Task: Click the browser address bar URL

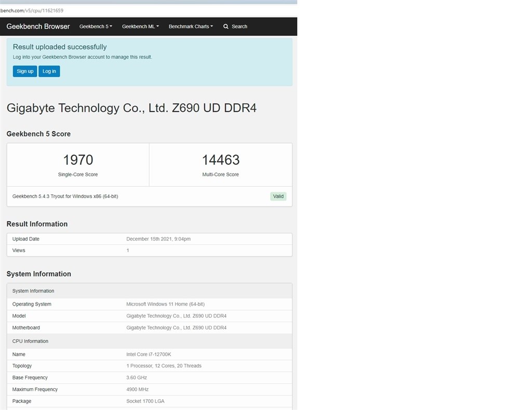Action: [32, 10]
